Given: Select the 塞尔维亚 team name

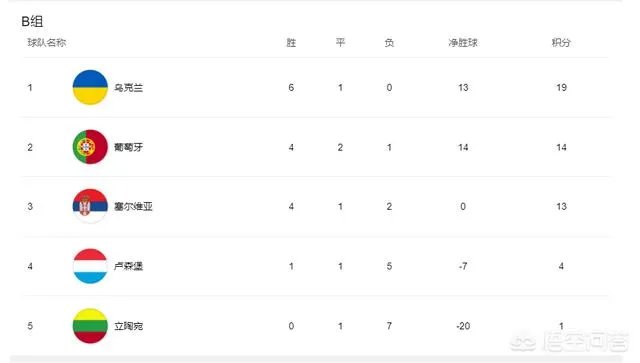Looking at the screenshot, I should tap(133, 207).
